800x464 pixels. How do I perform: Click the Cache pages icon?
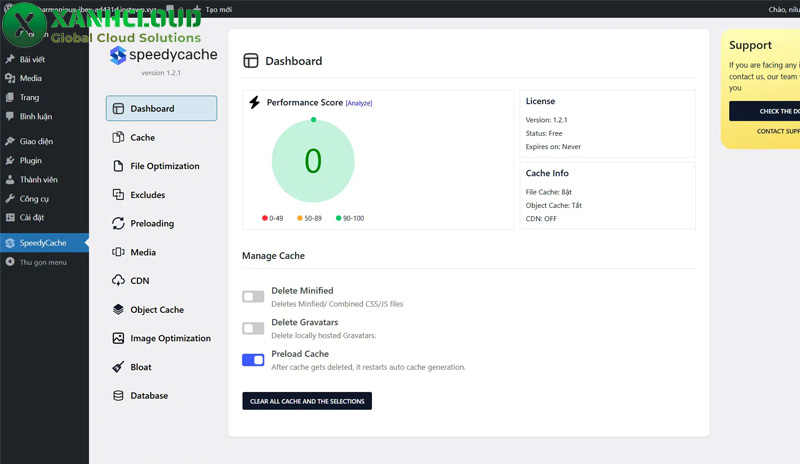point(118,137)
